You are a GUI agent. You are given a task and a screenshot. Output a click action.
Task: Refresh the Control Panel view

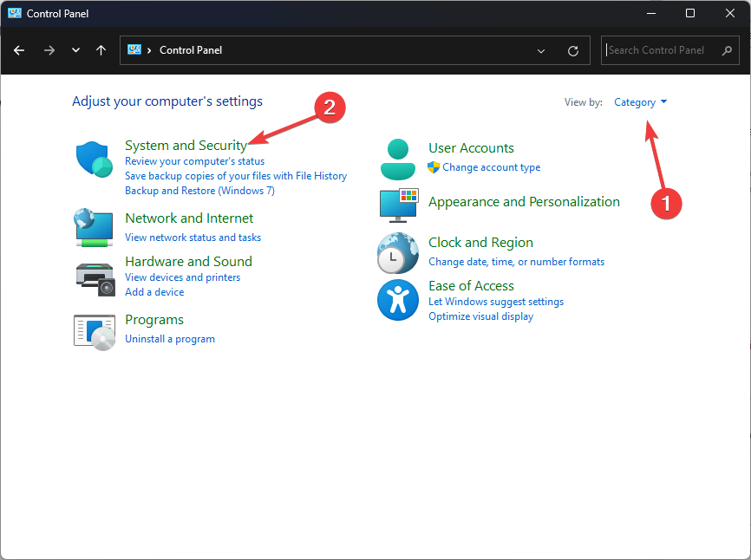tap(573, 50)
